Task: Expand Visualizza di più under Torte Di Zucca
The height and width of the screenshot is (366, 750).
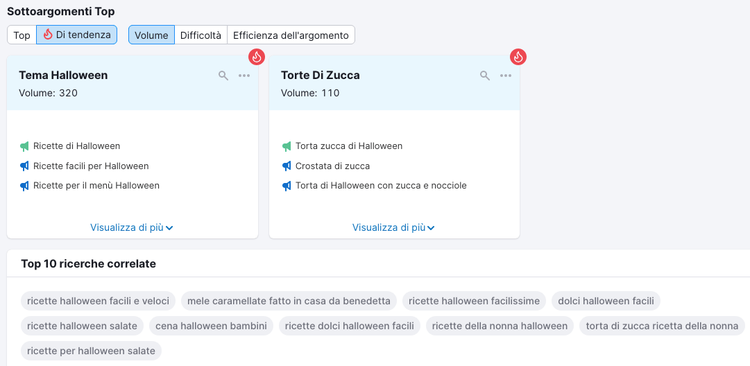Action: coord(393,228)
